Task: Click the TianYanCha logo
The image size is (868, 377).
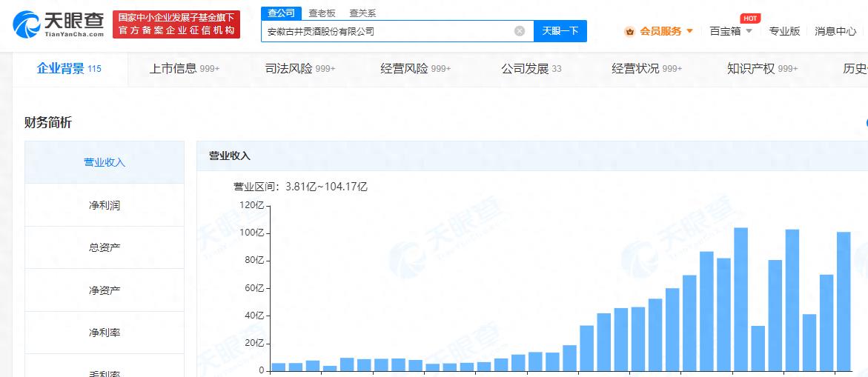Action: coord(58,24)
